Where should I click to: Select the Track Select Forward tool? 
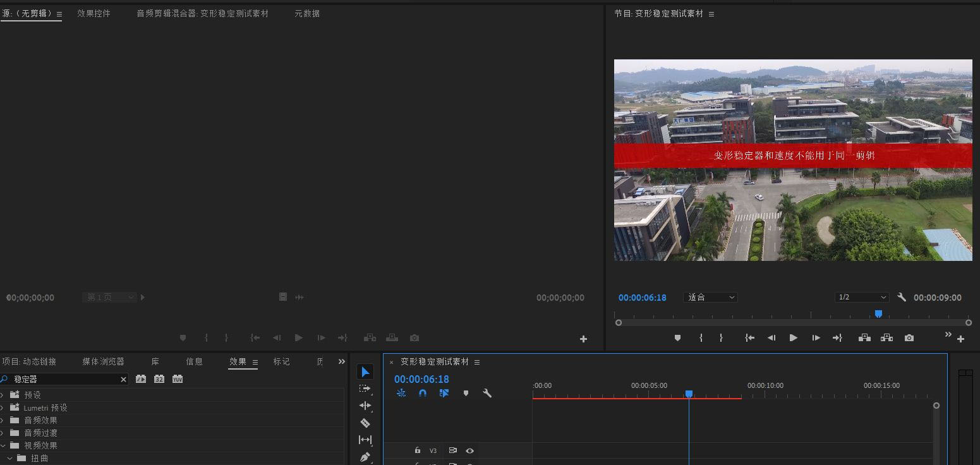click(x=365, y=389)
